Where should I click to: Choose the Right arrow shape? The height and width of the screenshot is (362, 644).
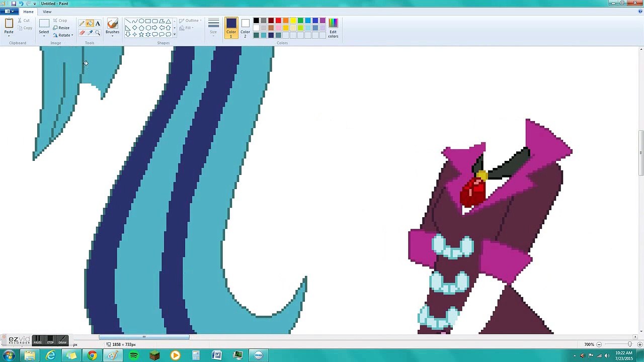154,28
